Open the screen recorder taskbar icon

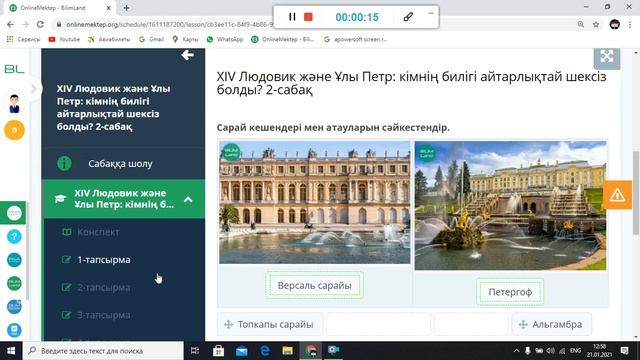coord(334,351)
